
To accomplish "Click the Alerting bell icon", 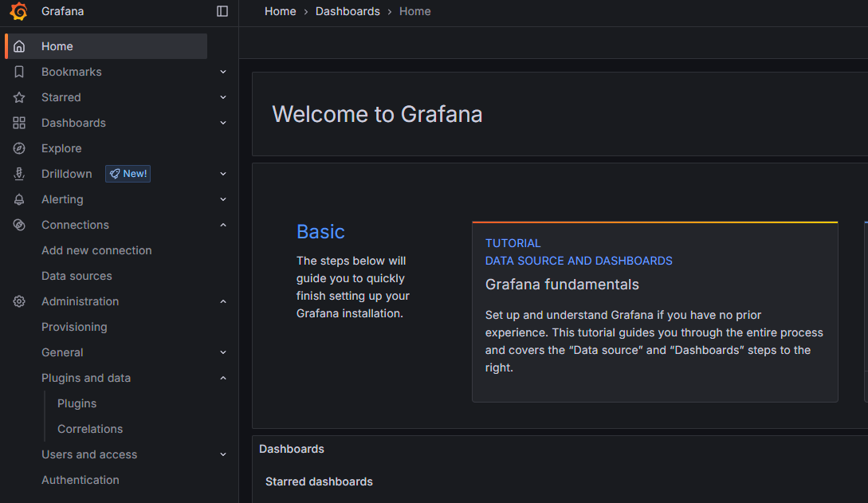I will coord(19,199).
